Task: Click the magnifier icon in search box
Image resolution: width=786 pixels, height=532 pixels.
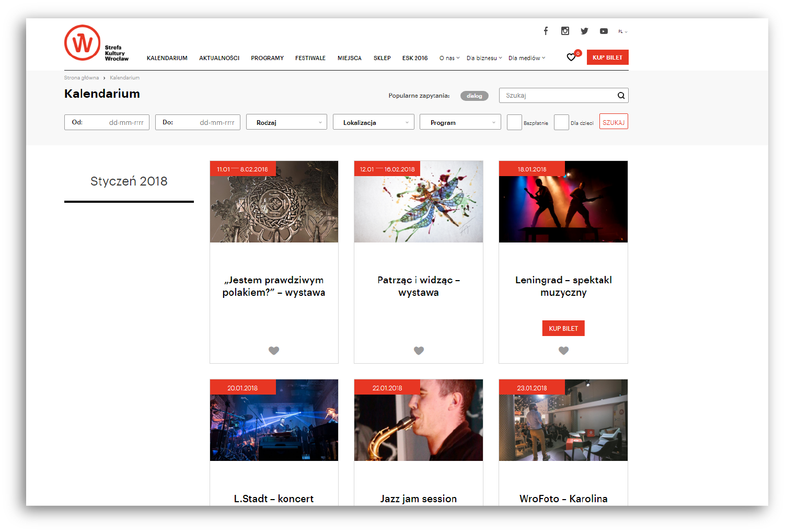Action: (x=621, y=96)
